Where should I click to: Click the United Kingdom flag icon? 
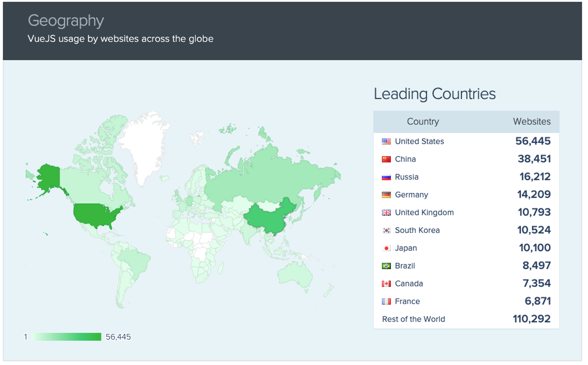[386, 213]
